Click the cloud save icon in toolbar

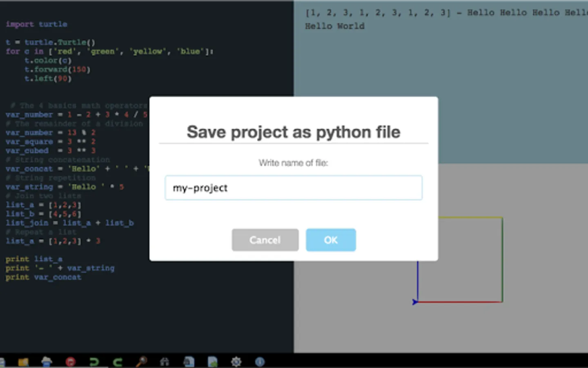click(x=47, y=361)
